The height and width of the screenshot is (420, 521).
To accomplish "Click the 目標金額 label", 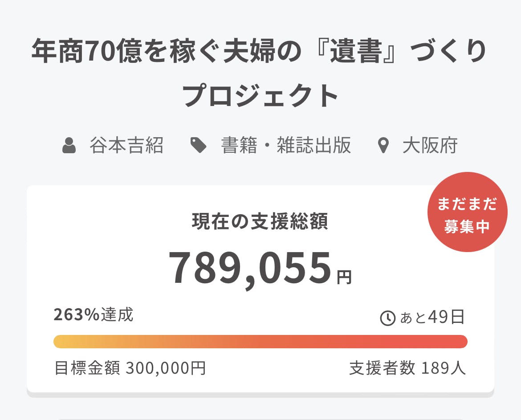I will 87,368.
